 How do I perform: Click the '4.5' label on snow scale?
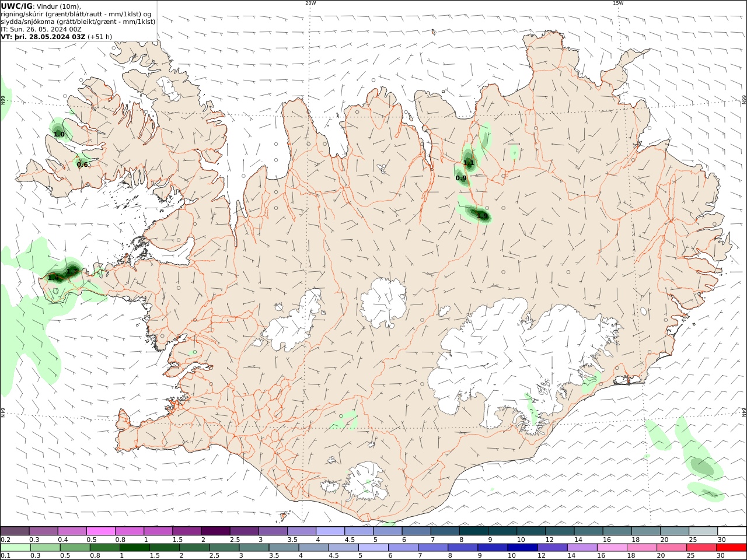[x=350, y=540]
